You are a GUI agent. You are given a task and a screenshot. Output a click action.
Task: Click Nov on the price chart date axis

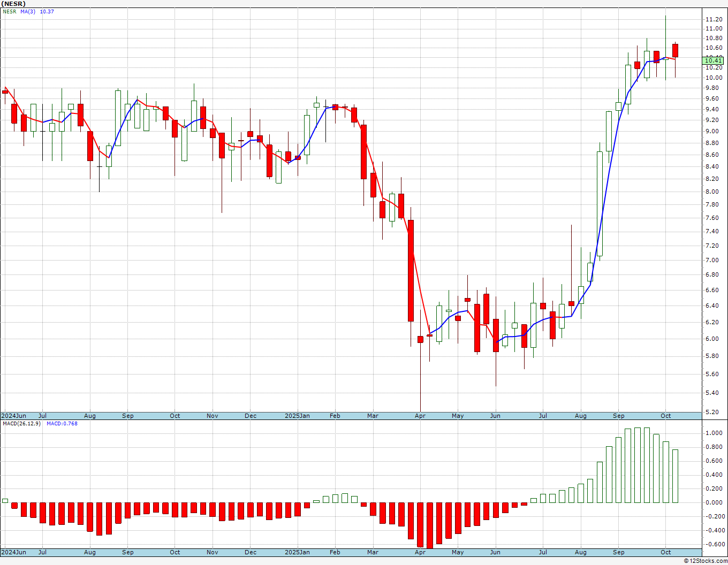(213, 416)
